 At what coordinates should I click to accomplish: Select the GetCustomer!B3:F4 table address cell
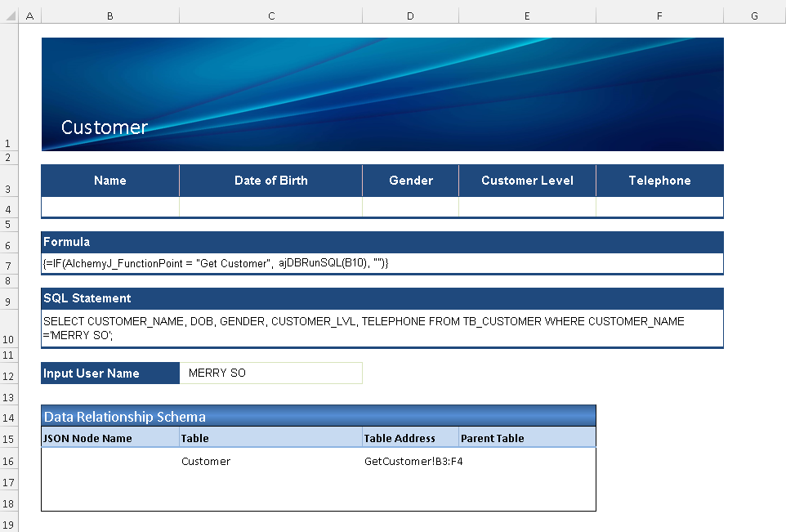(x=410, y=462)
